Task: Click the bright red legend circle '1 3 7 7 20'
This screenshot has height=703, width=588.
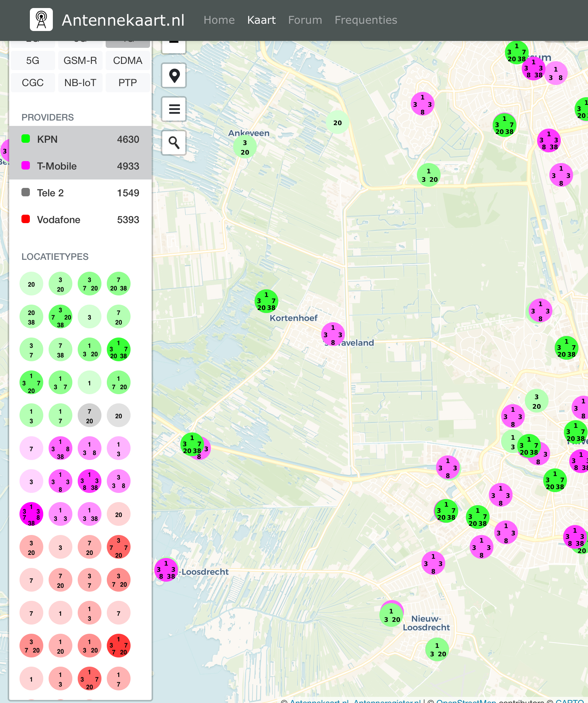Action: pyautogui.click(x=119, y=646)
